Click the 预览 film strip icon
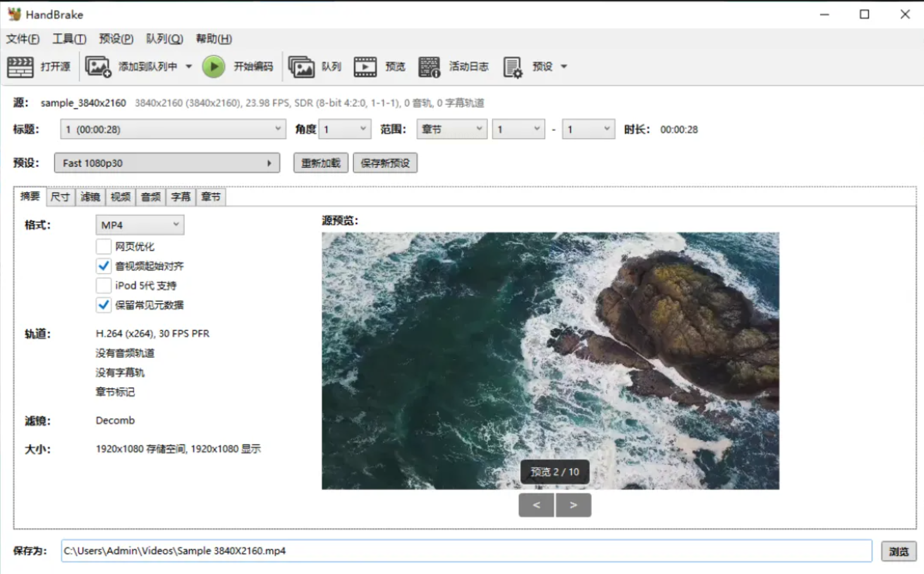 pos(365,67)
